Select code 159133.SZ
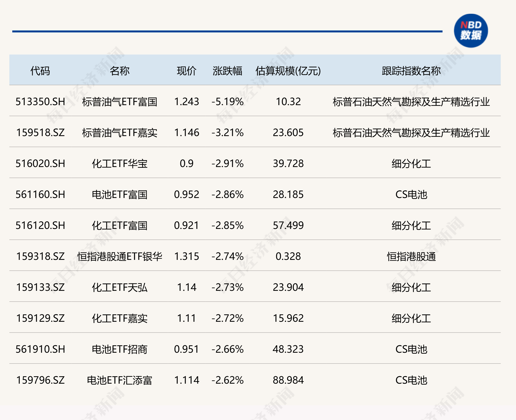 tap(40, 287)
